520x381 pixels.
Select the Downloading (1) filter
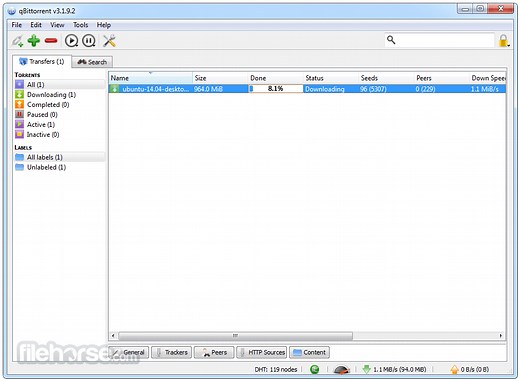click(x=60, y=95)
